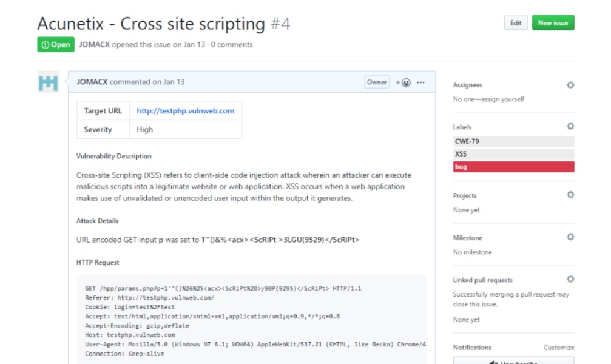Image resolution: width=611 pixels, height=364 pixels.
Task: Open the Milestone gear settings
Action: 570,237
